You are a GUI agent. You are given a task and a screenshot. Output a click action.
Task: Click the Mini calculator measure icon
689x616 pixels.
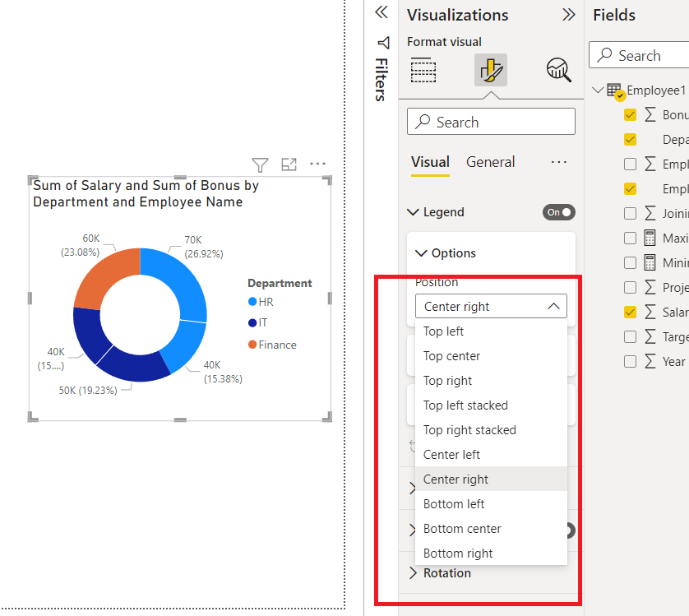[x=650, y=262]
